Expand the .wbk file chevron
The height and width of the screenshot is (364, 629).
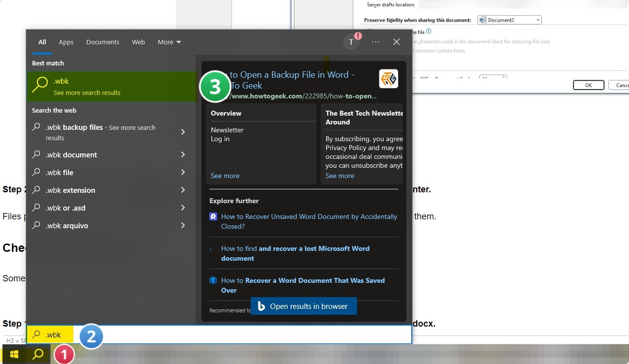coord(183,172)
